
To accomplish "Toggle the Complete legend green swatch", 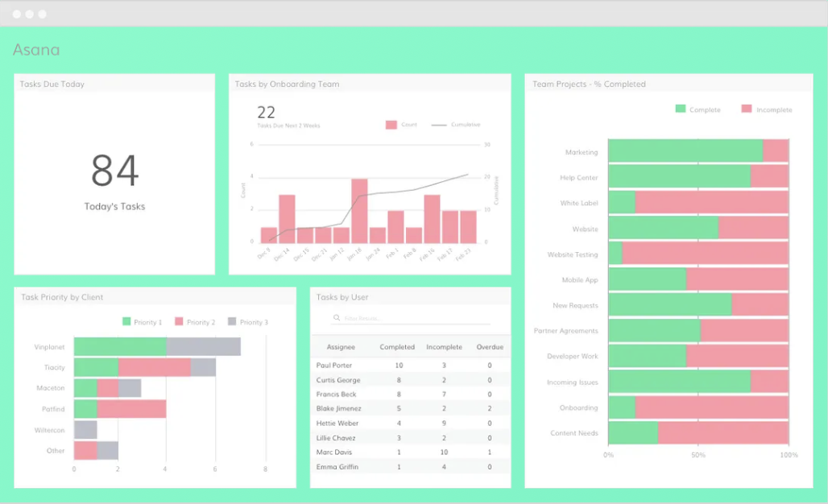I will point(680,109).
